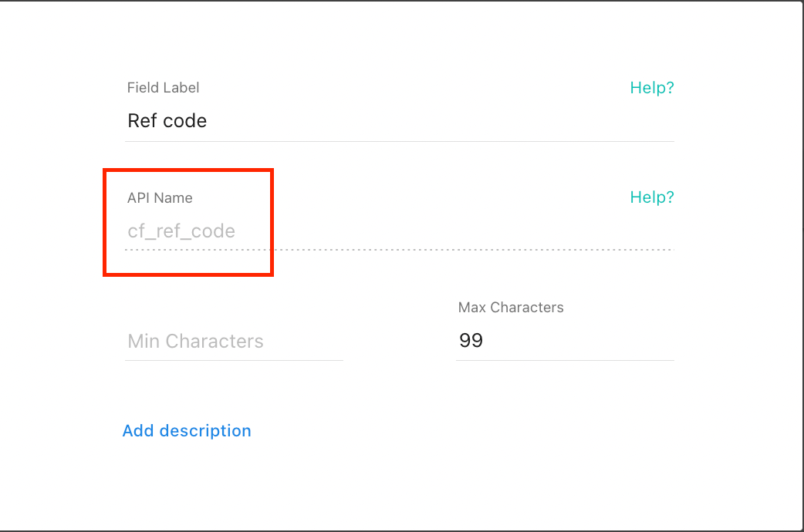The image size is (804, 532).
Task: Focus the Min Characters input field
Action: pyautogui.click(x=235, y=341)
